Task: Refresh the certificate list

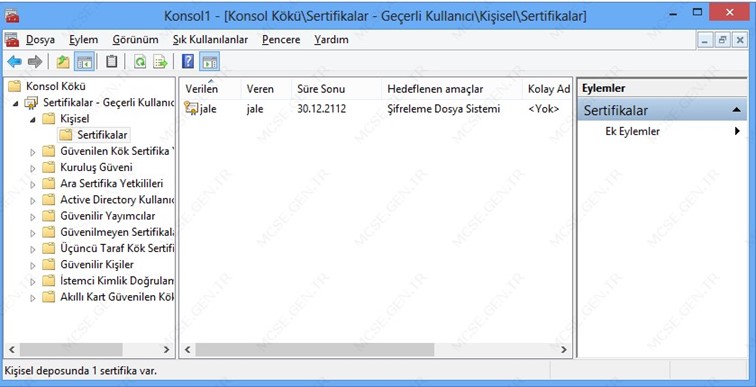Action: 140,62
